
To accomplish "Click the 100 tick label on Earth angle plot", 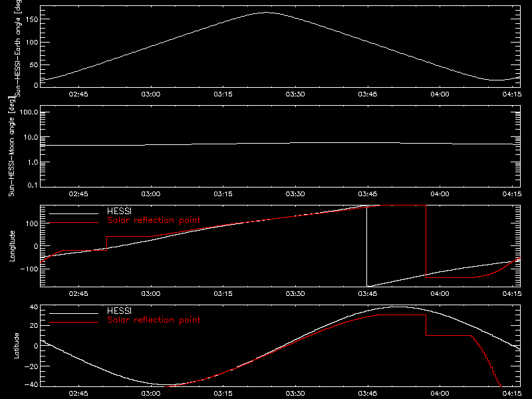I will (32, 43).
